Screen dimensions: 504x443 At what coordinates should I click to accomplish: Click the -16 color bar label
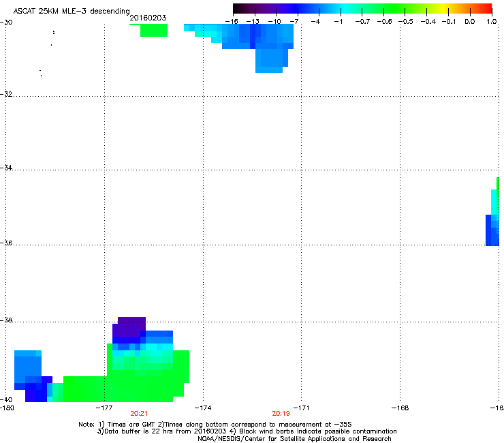click(232, 22)
